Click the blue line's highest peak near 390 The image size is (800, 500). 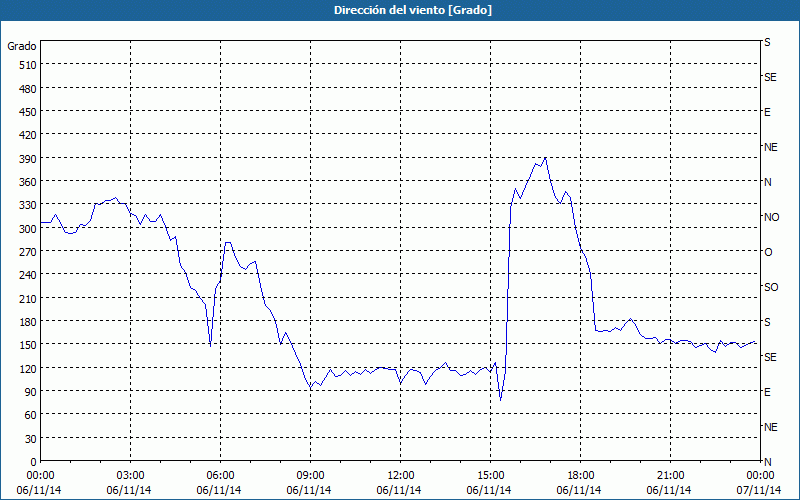545,158
